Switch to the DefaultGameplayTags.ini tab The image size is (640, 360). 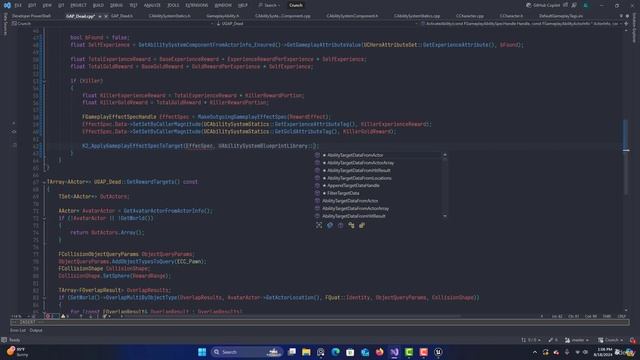pyautogui.click(x=561, y=16)
